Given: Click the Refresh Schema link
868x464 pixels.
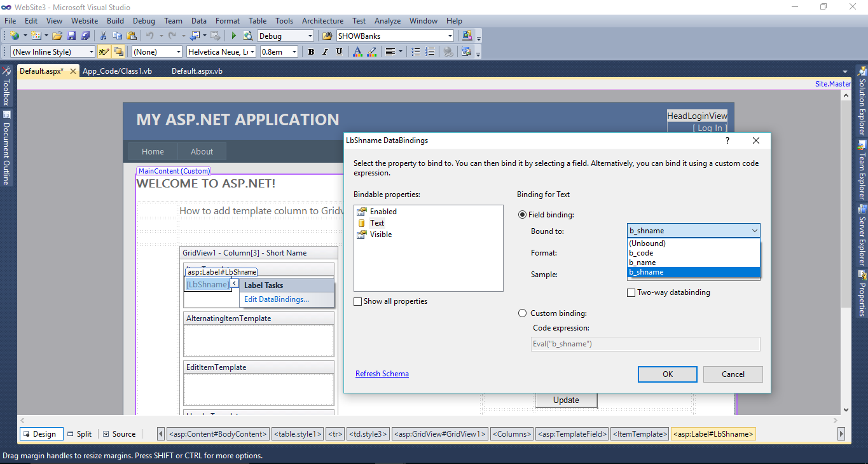Looking at the screenshot, I should coord(382,374).
